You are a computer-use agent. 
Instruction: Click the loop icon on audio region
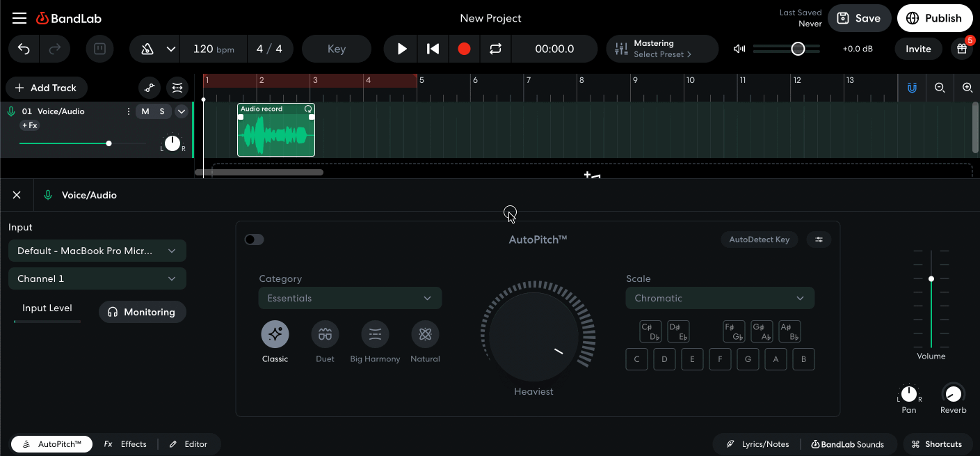[308, 109]
